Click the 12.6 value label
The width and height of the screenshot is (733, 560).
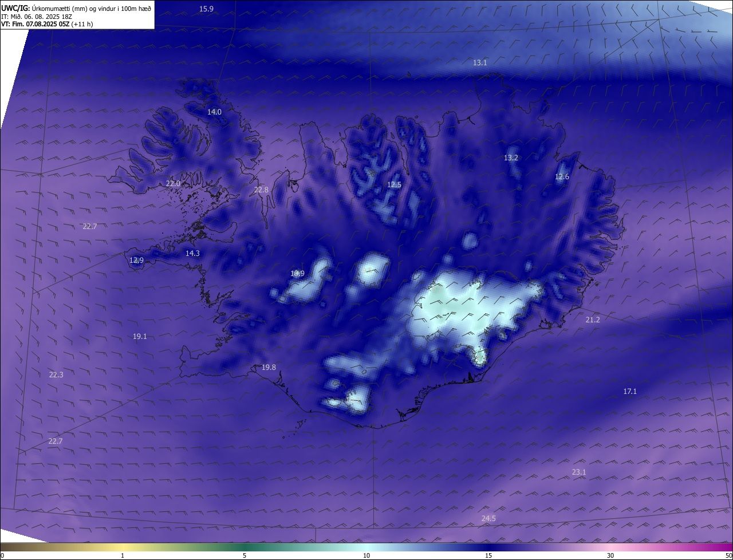tap(562, 176)
